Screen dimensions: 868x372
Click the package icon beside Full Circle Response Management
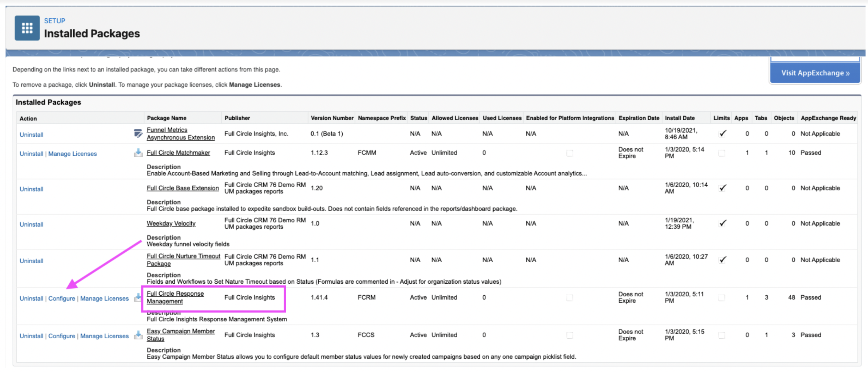(138, 298)
